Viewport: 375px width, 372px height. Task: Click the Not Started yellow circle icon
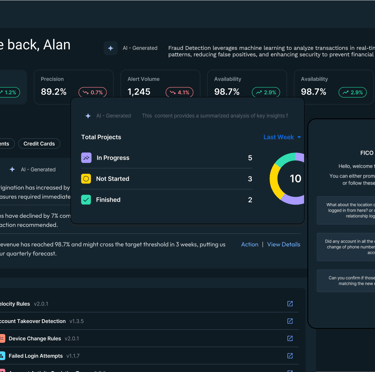tap(86, 179)
